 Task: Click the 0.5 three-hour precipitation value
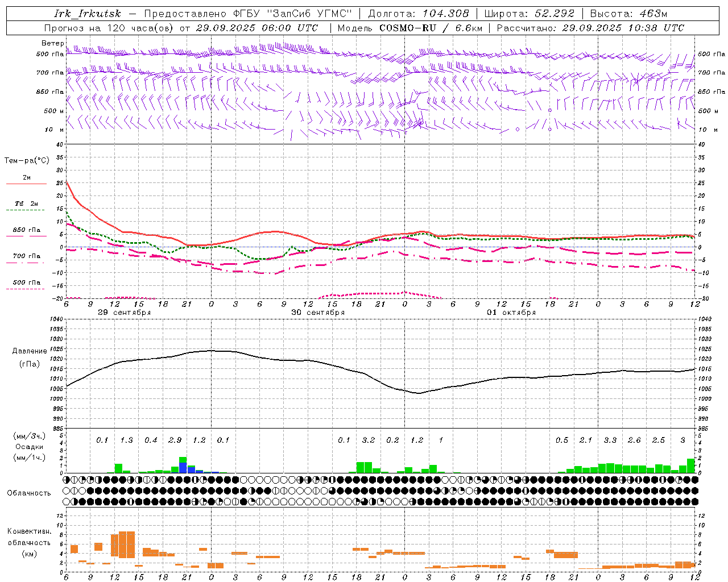click(x=561, y=440)
